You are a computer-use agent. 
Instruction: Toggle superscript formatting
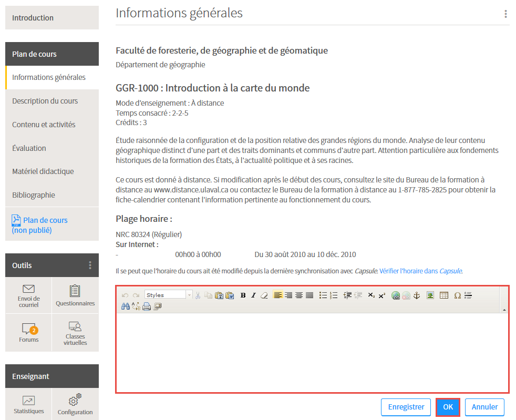[x=381, y=295]
